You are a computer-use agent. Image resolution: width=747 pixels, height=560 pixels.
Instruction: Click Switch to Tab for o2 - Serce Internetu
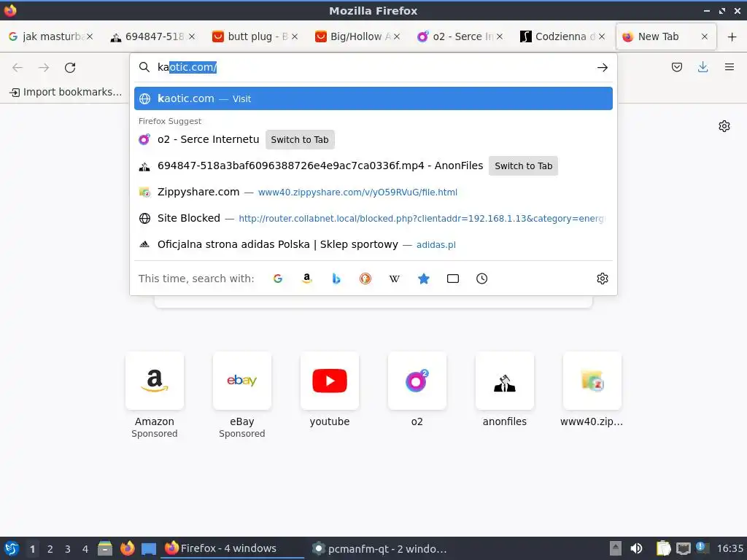pyautogui.click(x=300, y=139)
